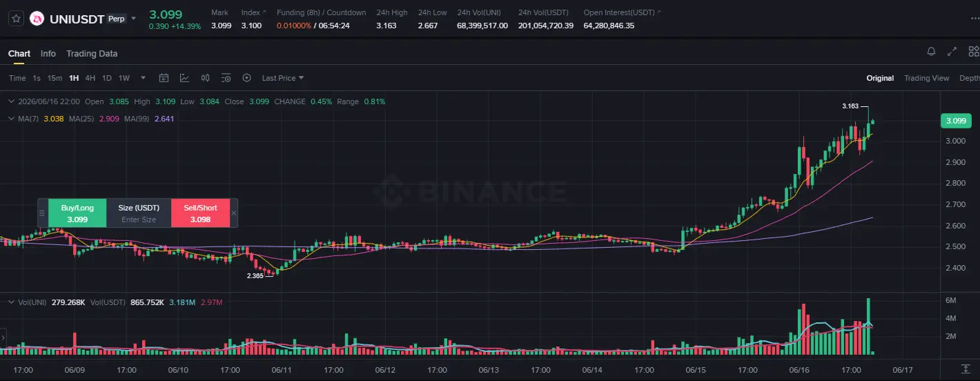Open technical indicators line chart icon
Image resolution: width=980 pixels, height=381 pixels.
184,78
